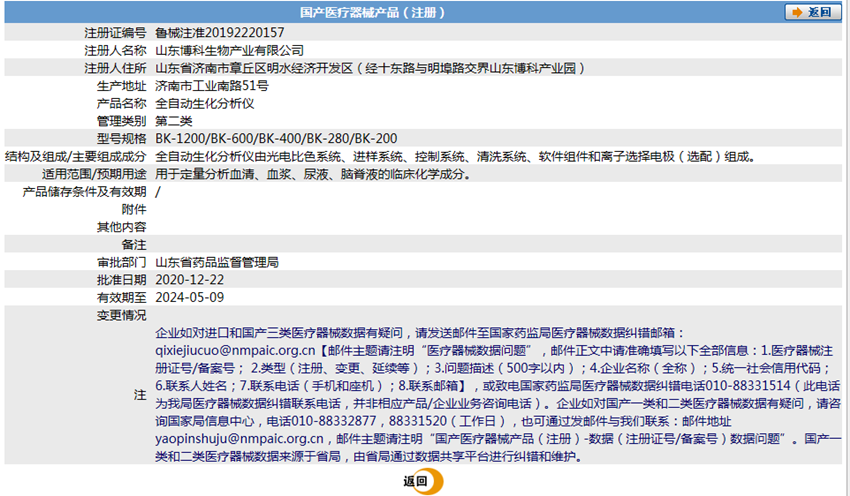Select registration number 鲁械注准20192220157
The image size is (850, 496).
pos(220,33)
